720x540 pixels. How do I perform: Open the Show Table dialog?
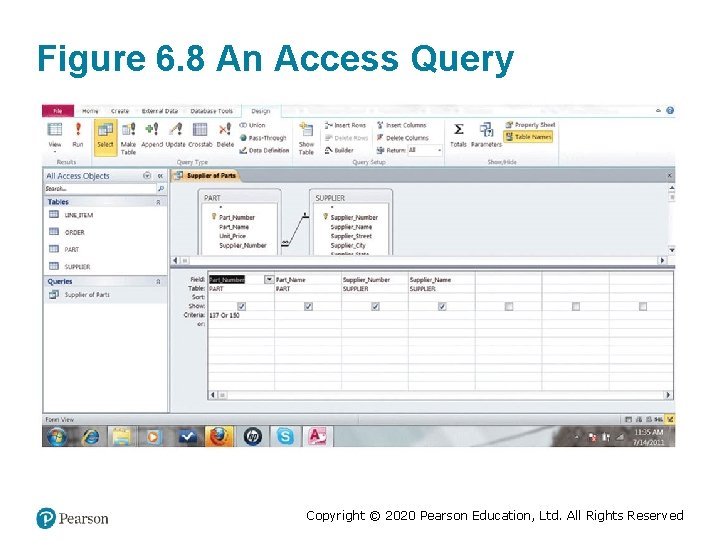pyautogui.click(x=306, y=139)
